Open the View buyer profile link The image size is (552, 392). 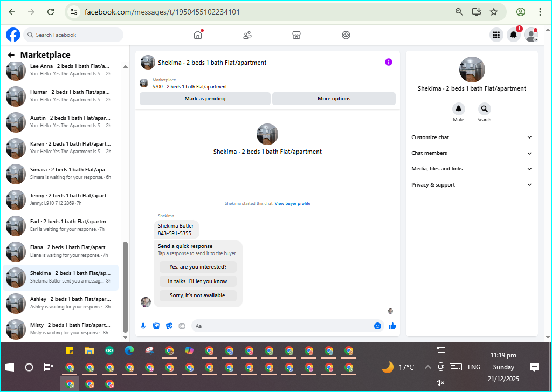(293, 203)
